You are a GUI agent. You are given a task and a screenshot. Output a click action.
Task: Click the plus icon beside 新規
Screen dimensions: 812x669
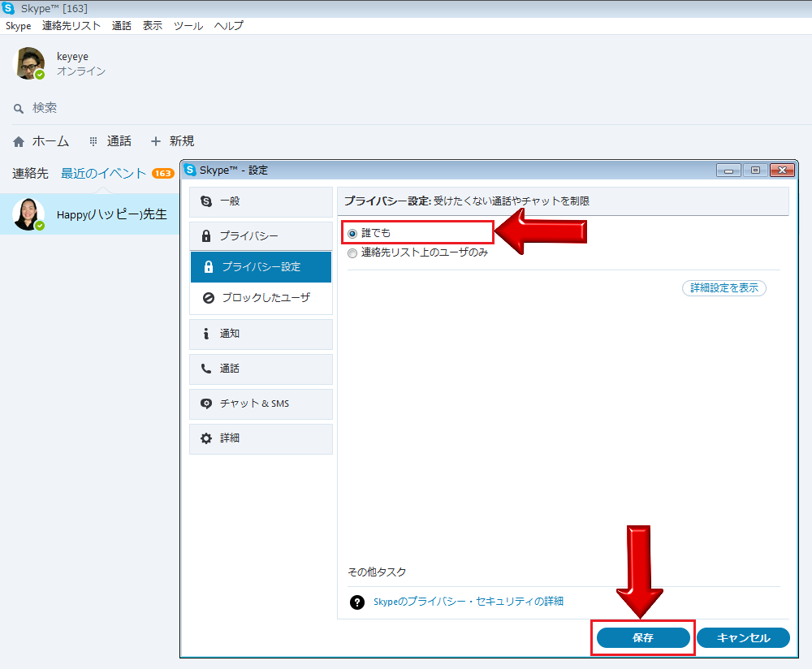155,141
